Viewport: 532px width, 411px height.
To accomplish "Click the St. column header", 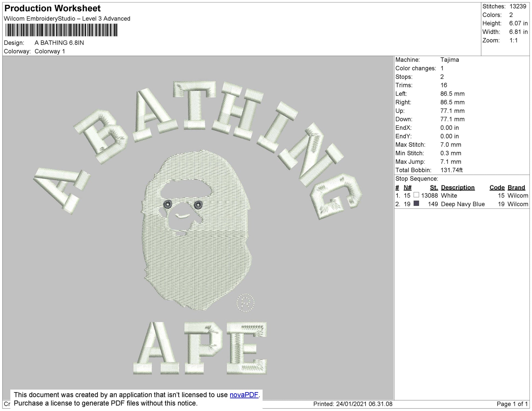I will [434, 187].
